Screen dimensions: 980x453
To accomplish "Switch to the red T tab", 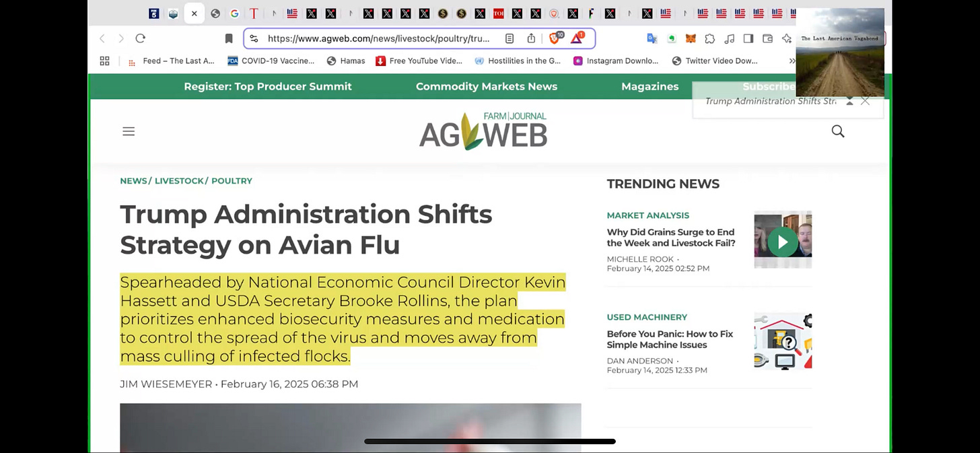I will pos(254,13).
